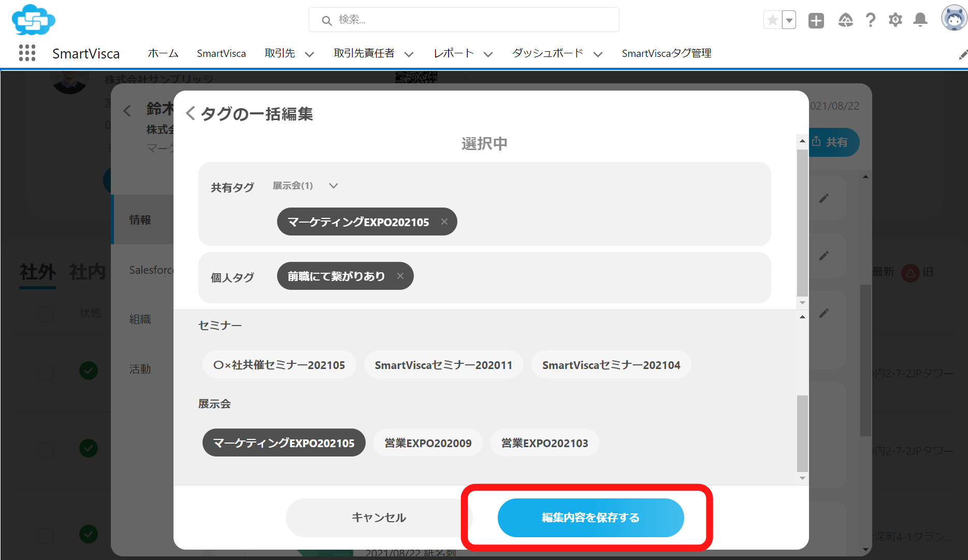Click 編集内容を保存する button

click(590, 518)
